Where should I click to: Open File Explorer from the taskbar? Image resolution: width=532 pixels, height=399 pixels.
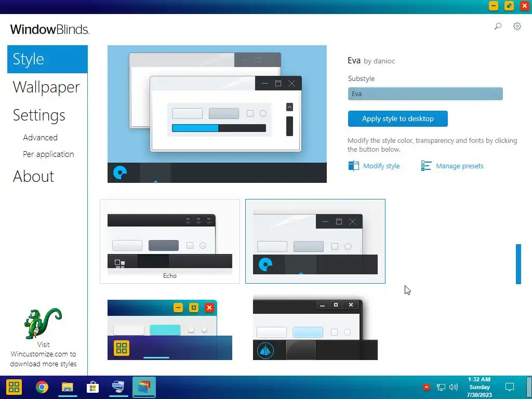click(x=68, y=387)
